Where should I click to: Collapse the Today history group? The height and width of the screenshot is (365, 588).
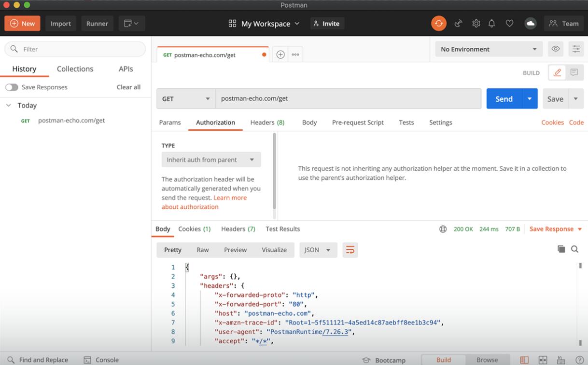click(8, 105)
